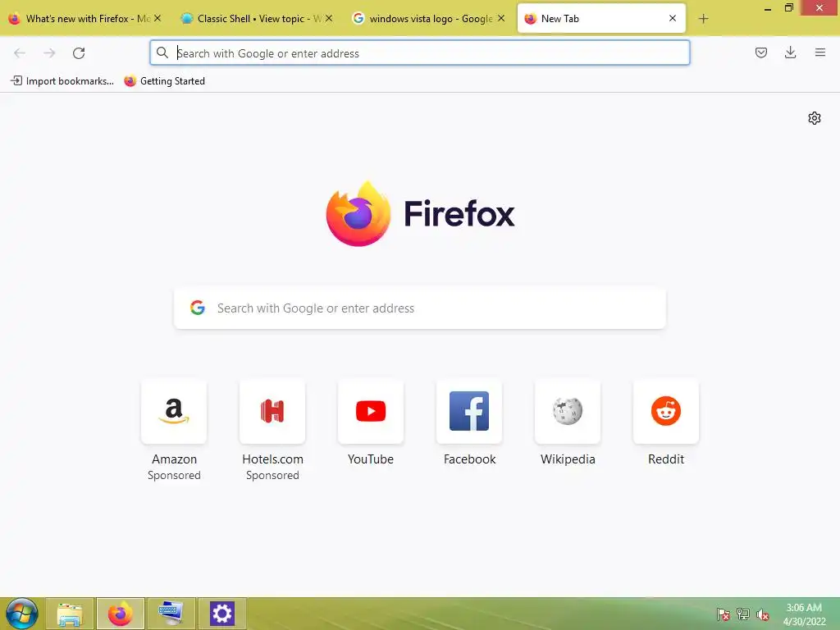Click the page's Google search box
This screenshot has width=840, height=630.
[419, 308]
